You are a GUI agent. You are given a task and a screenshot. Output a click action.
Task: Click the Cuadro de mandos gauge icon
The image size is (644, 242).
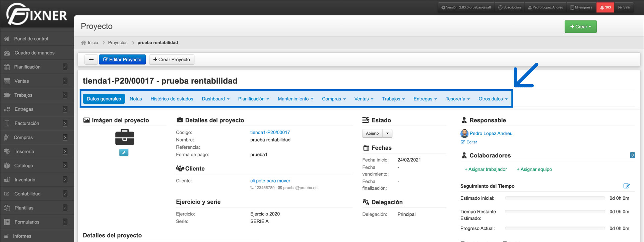click(x=7, y=53)
